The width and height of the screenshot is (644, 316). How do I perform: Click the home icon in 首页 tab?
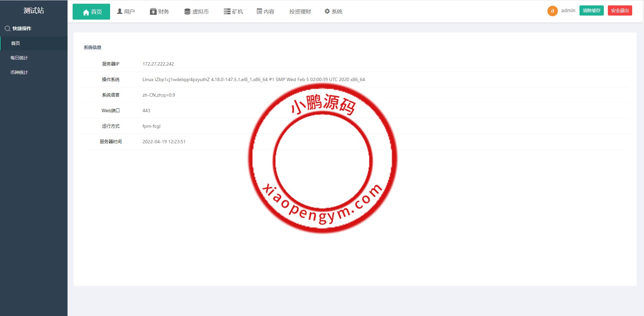point(86,12)
